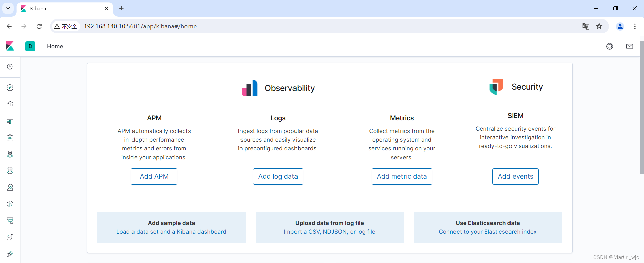Open the default space D avatar
Viewport: 644px width, 263px height.
click(x=30, y=46)
